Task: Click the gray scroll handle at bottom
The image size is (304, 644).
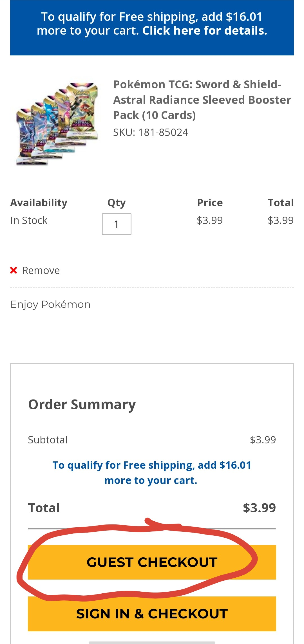Action: point(152,642)
